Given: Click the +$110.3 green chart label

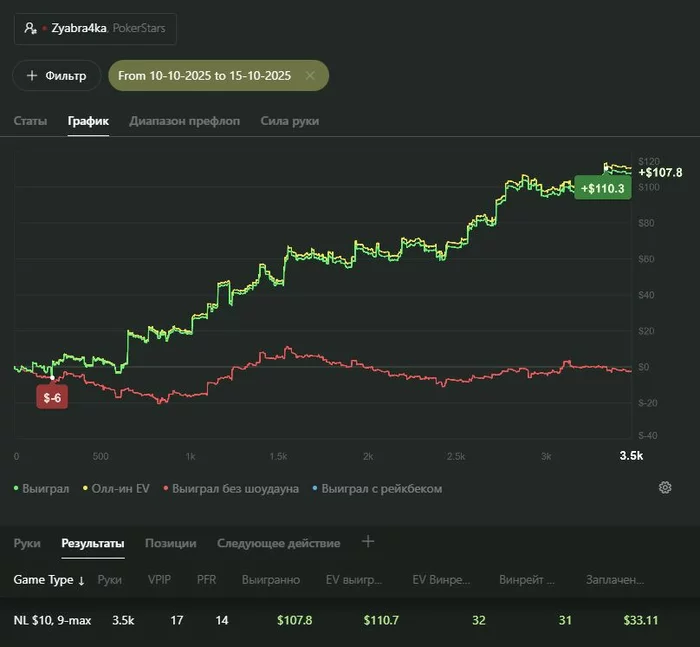Looking at the screenshot, I should pos(602,188).
